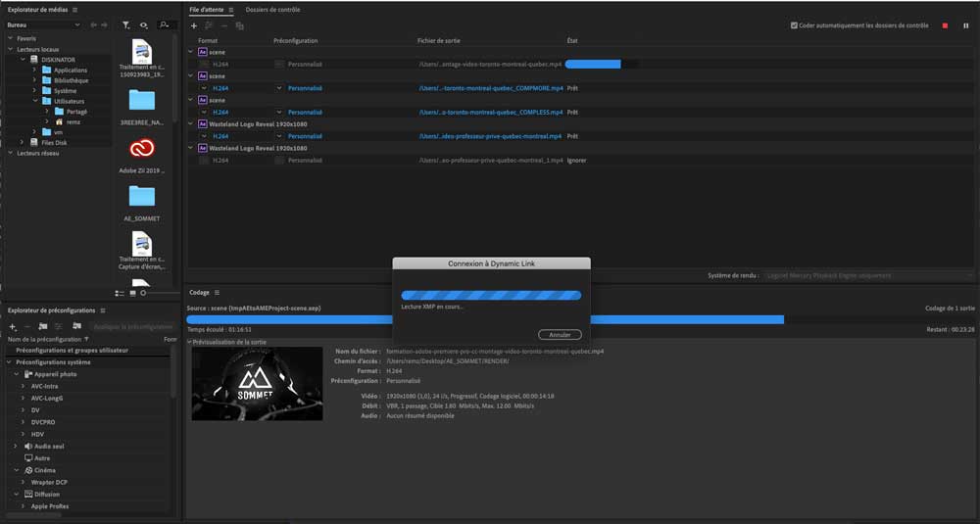
Task: Click the Ignorer status of the last queue item
Action: coord(576,161)
